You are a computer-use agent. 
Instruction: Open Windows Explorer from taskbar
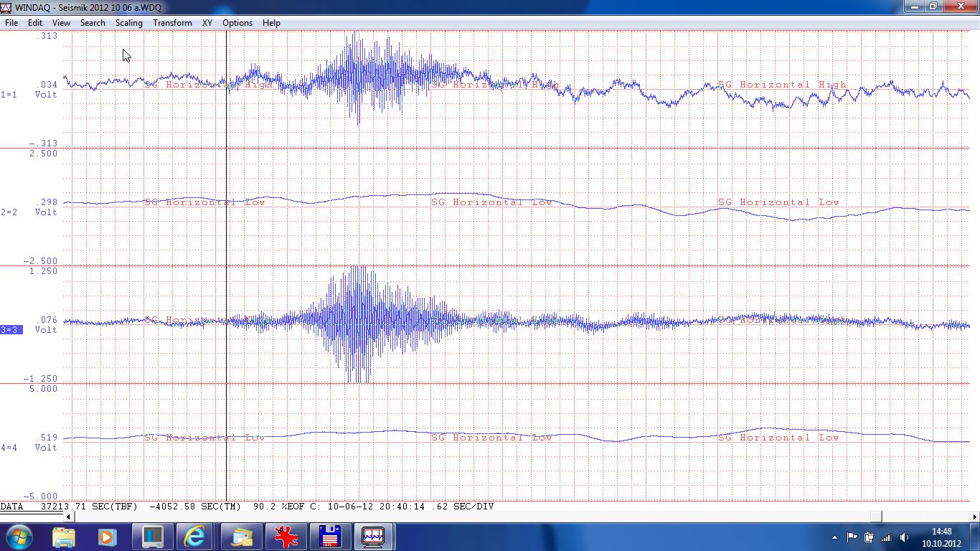pyautogui.click(x=64, y=537)
